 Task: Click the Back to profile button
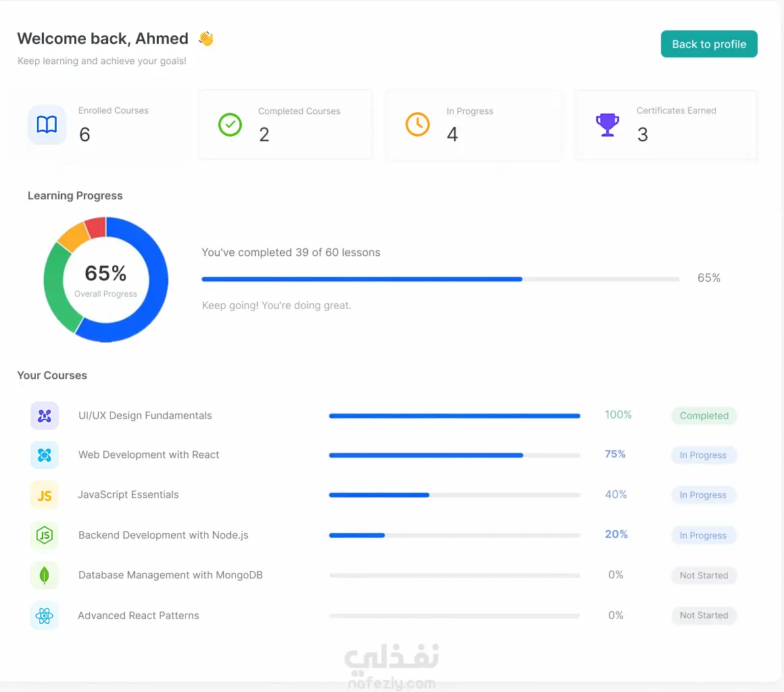tap(708, 44)
